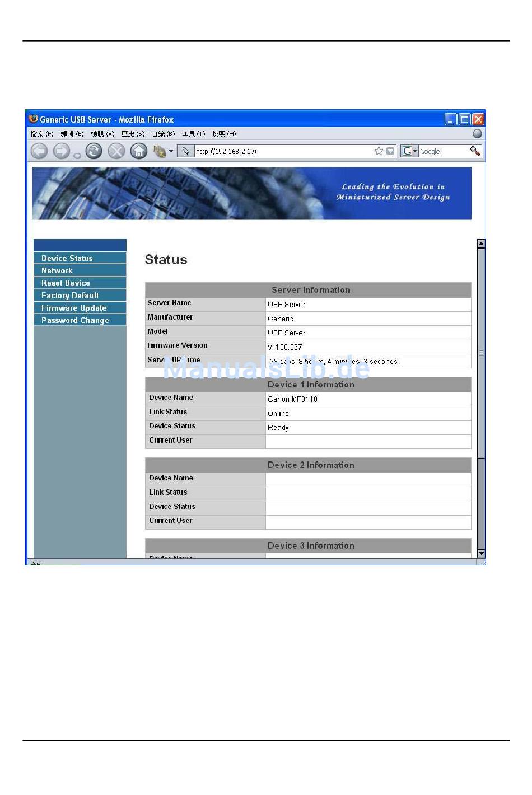Image resolution: width=532 pixels, height=795 pixels.
Task: Click the Google search box
Action: (444, 151)
